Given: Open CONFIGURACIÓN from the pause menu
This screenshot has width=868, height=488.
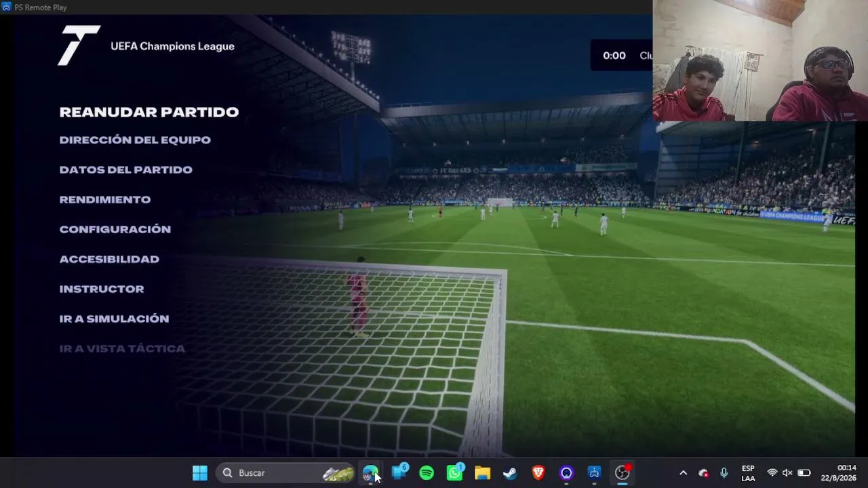Looking at the screenshot, I should pyautogui.click(x=115, y=229).
